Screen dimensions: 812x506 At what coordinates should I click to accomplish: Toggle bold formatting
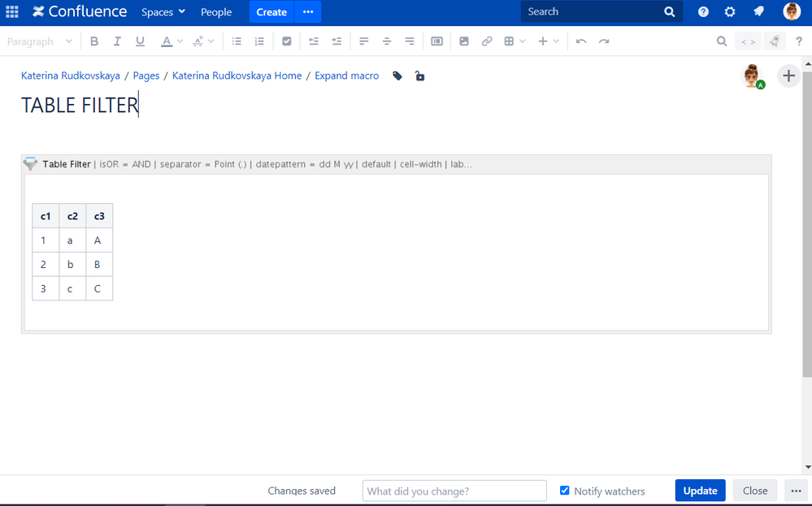pos(94,41)
